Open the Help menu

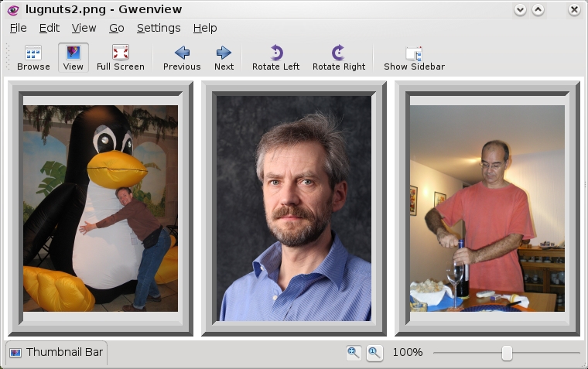pos(205,28)
